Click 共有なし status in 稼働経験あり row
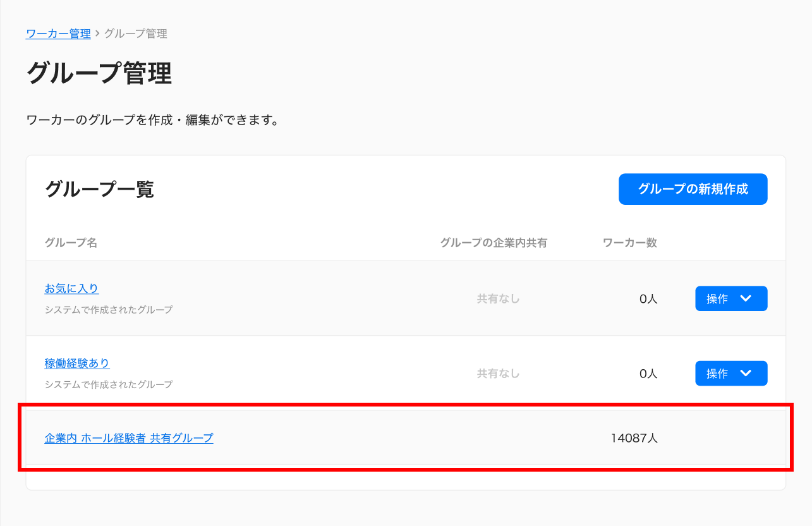This screenshot has height=526, width=812. pyautogui.click(x=498, y=374)
